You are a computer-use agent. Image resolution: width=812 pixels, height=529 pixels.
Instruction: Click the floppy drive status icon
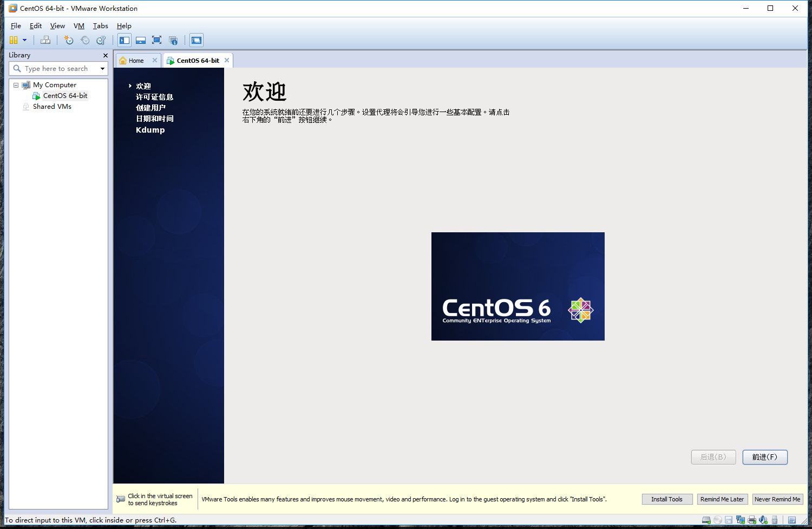pyautogui.click(x=729, y=520)
